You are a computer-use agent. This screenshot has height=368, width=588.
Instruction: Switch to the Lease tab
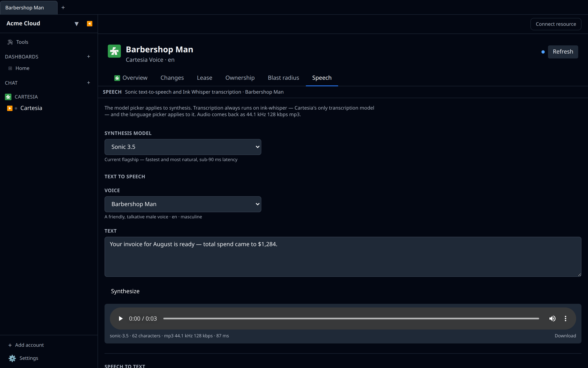pyautogui.click(x=205, y=78)
